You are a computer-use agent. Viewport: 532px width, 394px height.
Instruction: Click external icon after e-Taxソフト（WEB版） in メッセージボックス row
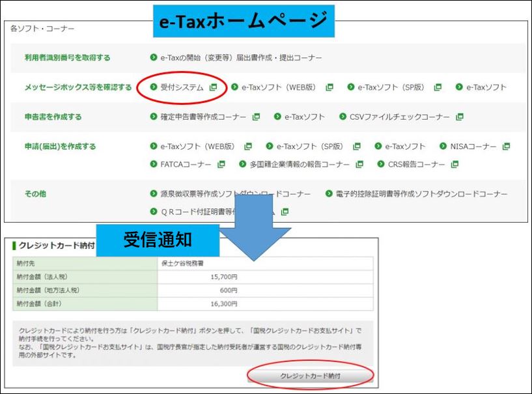pos(329,87)
